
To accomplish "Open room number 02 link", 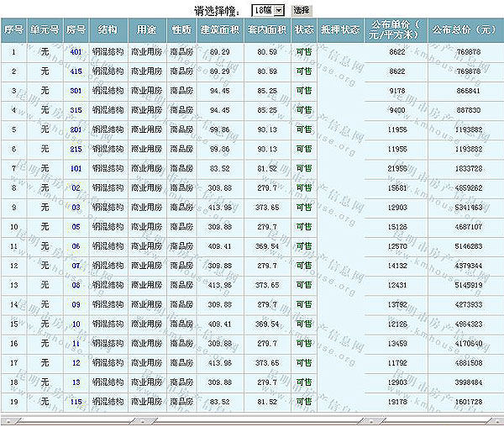I will pos(76,187).
